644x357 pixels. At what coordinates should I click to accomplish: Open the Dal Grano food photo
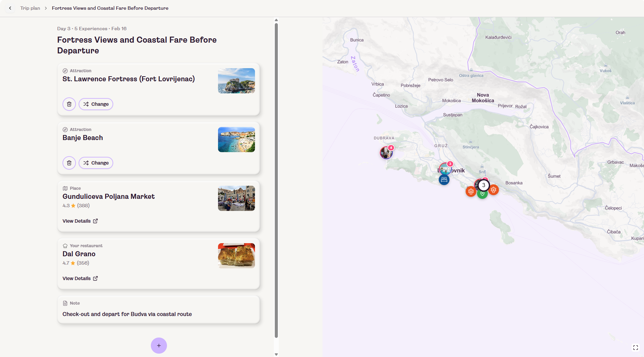pyautogui.click(x=236, y=256)
